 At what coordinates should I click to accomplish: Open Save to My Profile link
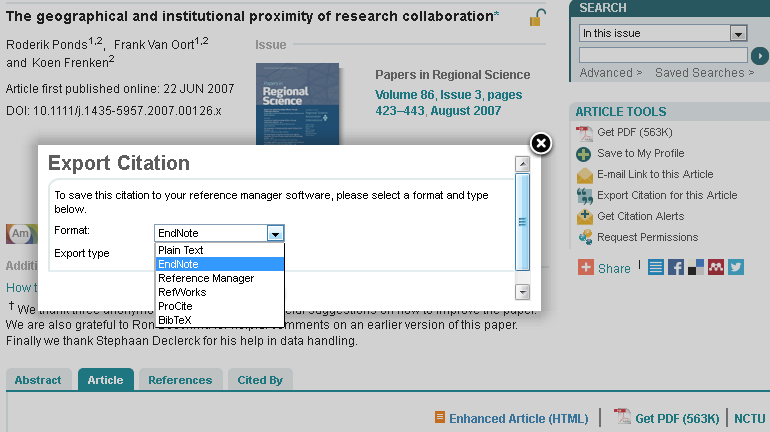coord(640,154)
